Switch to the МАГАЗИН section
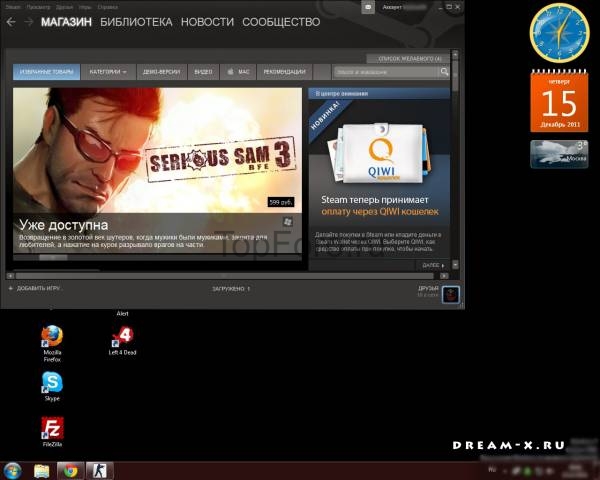 click(x=66, y=22)
